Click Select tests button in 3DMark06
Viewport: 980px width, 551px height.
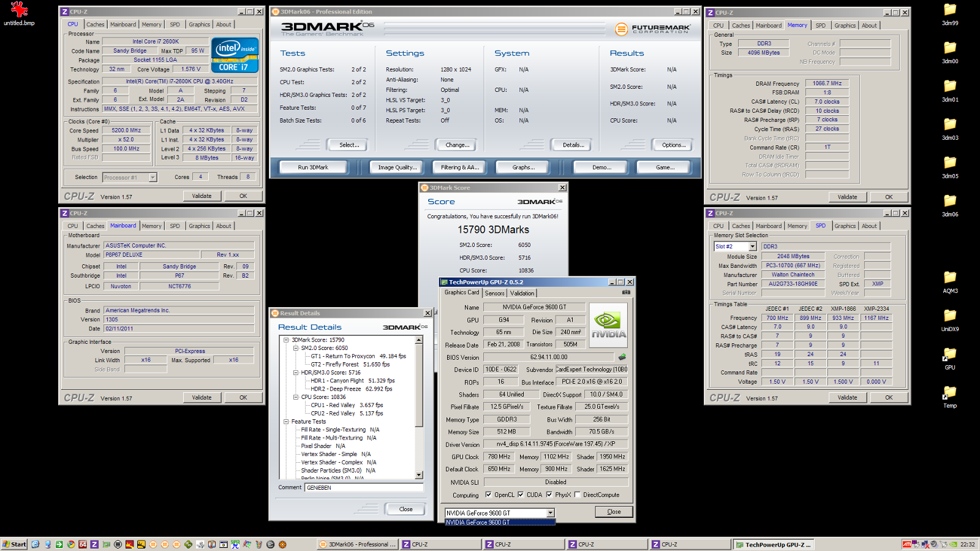(349, 145)
